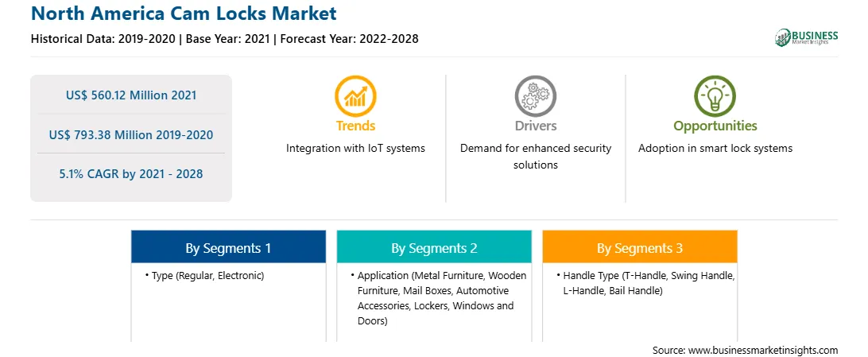Click the North America Cam Locks Market title
Screen dimensions: 868x357
click(x=184, y=14)
